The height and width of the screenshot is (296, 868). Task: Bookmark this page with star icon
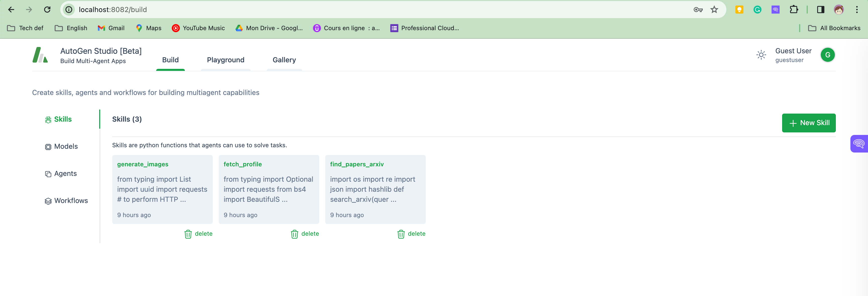[x=714, y=10]
